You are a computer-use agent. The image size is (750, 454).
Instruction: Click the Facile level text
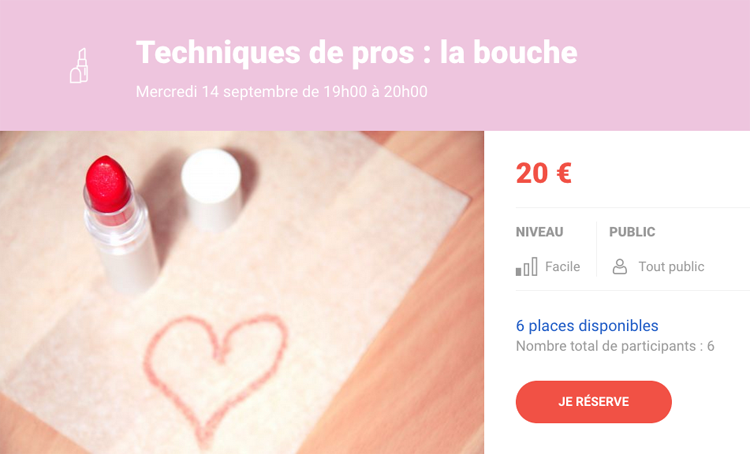pos(562,266)
